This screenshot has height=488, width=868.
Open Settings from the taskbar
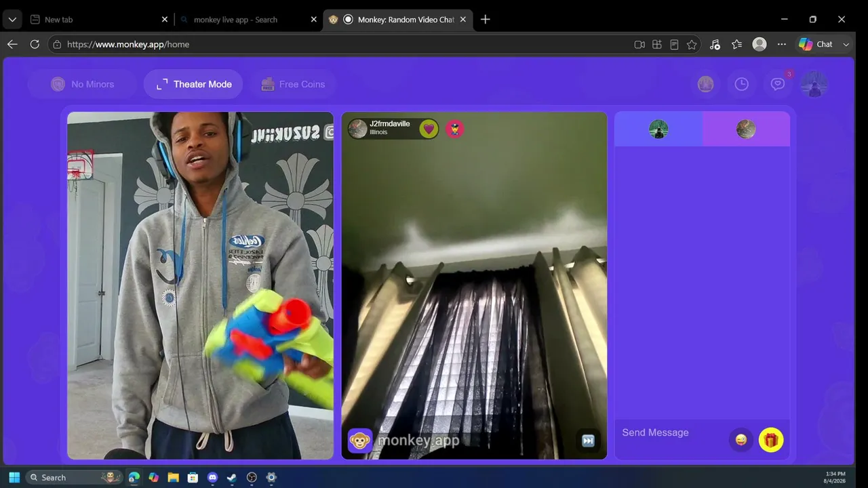coord(271,477)
